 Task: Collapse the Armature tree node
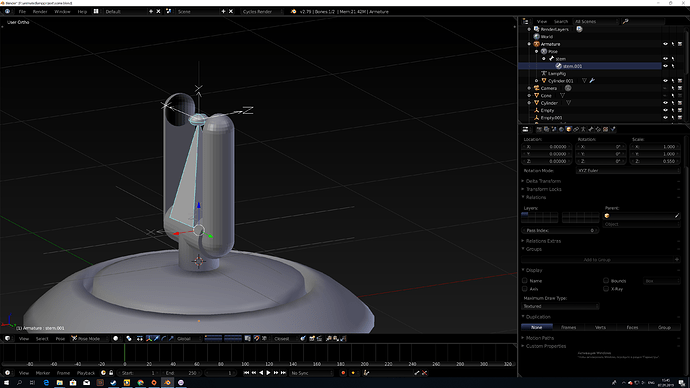click(529, 44)
